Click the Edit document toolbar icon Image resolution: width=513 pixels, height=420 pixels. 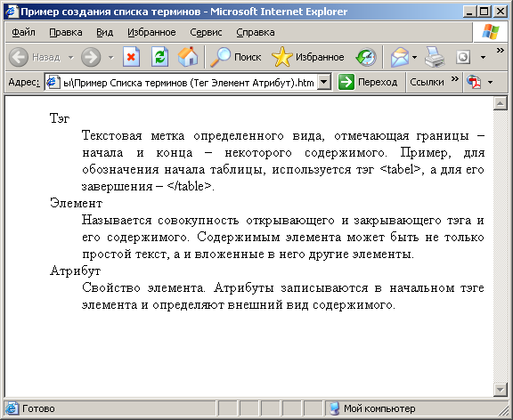(x=463, y=57)
